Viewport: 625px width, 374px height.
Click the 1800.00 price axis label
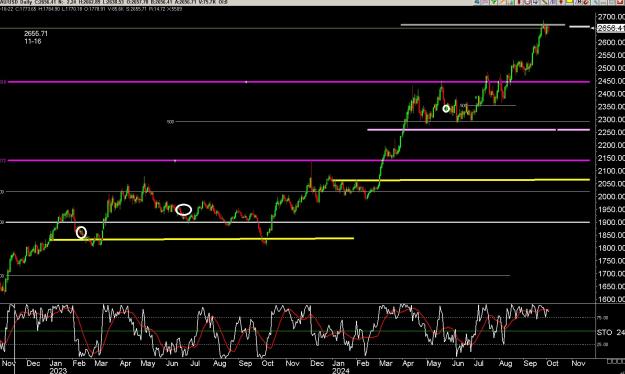click(611, 248)
